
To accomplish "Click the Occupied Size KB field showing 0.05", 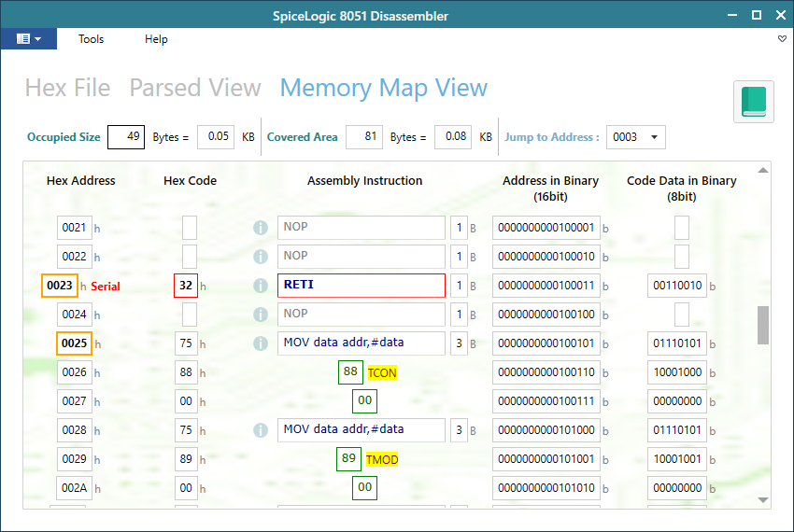I will [x=216, y=136].
